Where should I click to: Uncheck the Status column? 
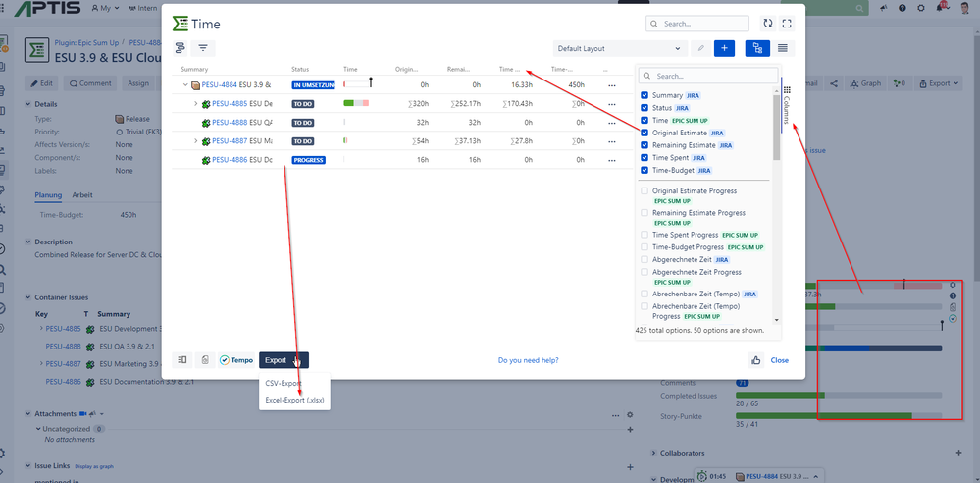click(645, 108)
